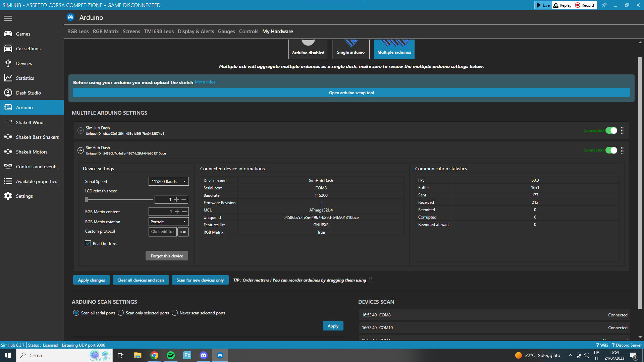Viewport: 644px width, 362px height.
Task: Decrease the LCD refresh speed value
Action: (x=184, y=199)
